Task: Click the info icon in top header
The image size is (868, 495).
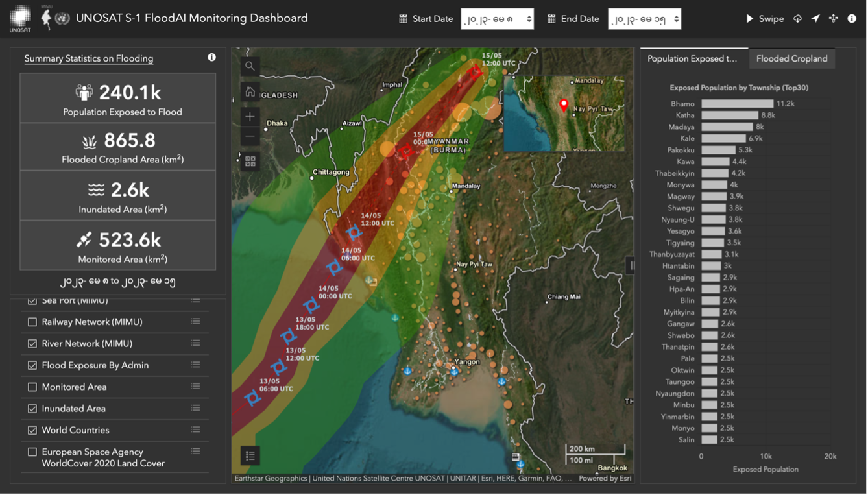Action: coord(852,19)
